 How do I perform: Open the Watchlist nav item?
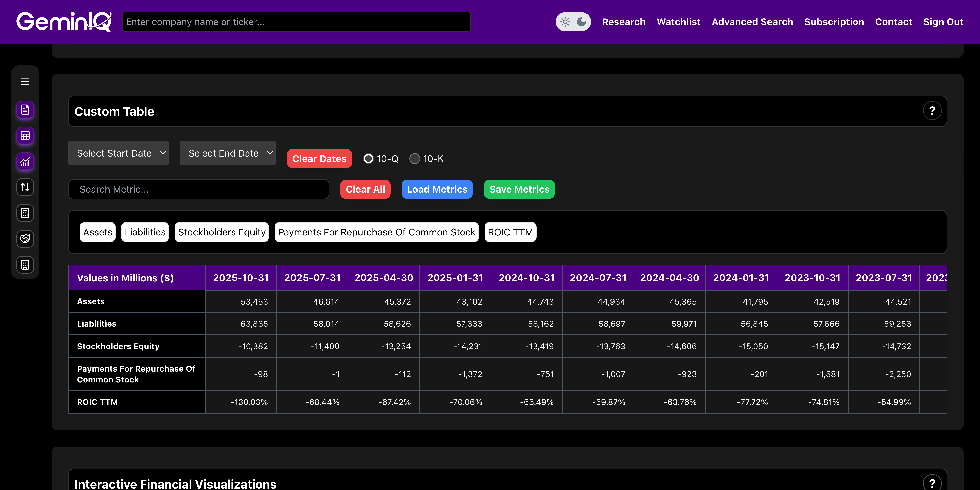(x=678, y=22)
